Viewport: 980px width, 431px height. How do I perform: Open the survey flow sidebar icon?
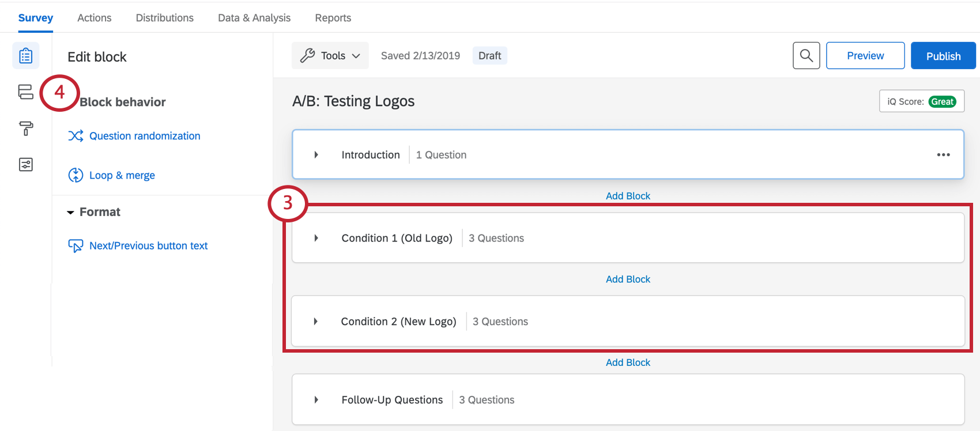click(x=26, y=92)
